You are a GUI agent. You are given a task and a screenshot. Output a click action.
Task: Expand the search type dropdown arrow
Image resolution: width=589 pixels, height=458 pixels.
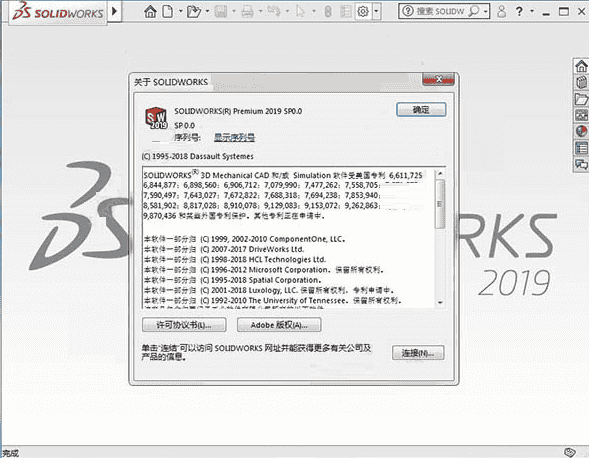click(x=486, y=12)
